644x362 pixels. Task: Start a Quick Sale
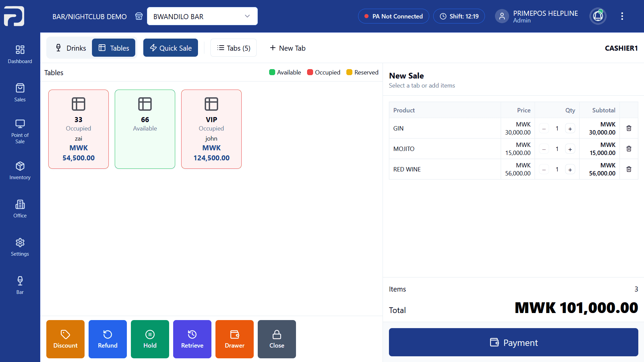point(170,48)
